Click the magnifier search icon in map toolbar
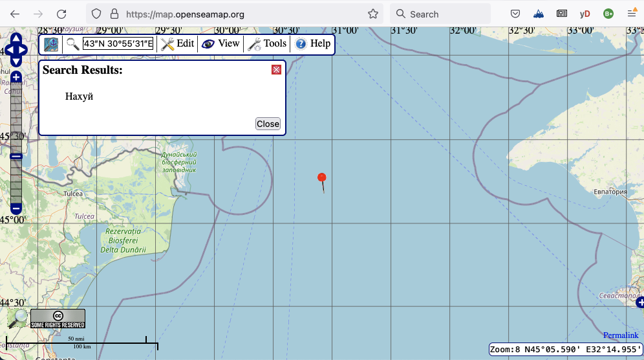The height and width of the screenshot is (360, 644). point(72,43)
